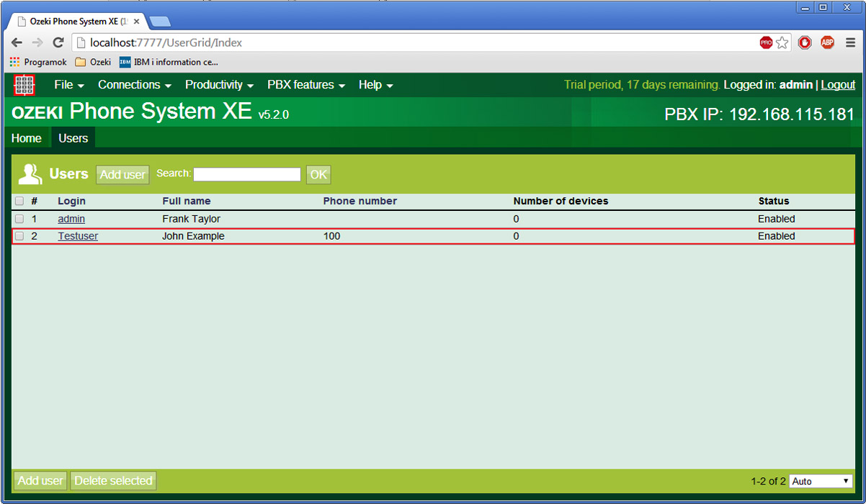Expand PBX features menu
Screen dimensions: 866x504
pyautogui.click(x=306, y=85)
